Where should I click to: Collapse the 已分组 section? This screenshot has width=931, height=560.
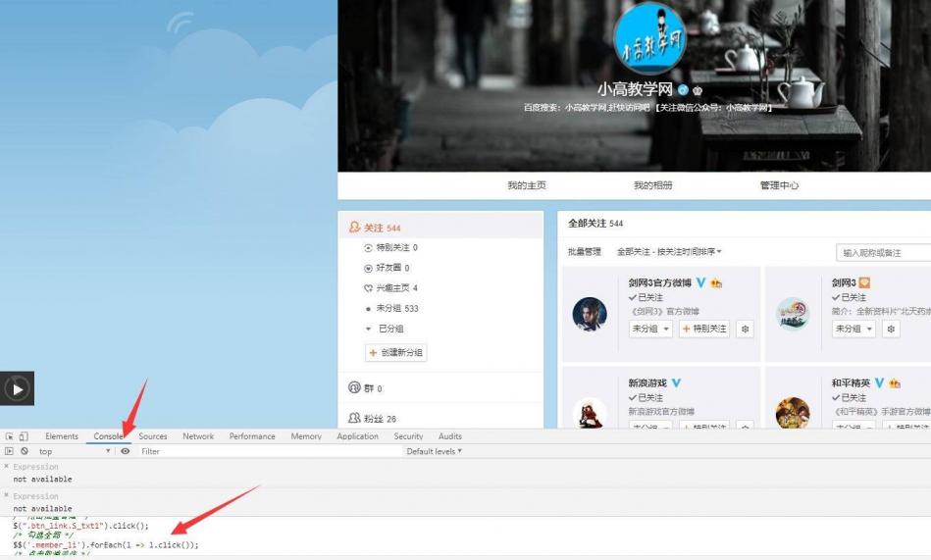point(385,329)
